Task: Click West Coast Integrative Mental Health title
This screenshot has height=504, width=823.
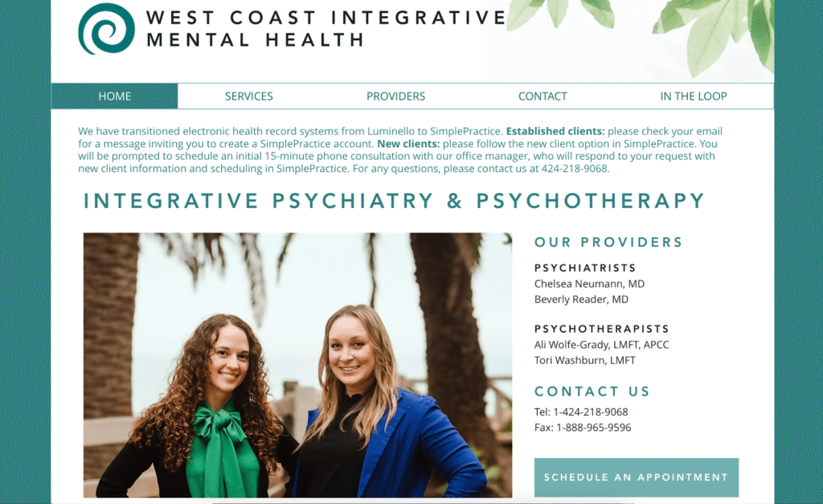Action: [x=326, y=28]
